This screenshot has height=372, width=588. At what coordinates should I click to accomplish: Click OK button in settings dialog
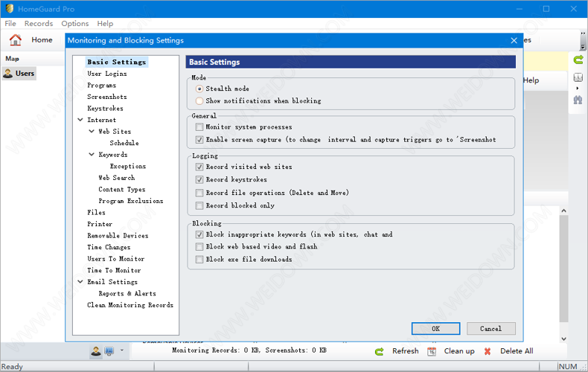435,329
